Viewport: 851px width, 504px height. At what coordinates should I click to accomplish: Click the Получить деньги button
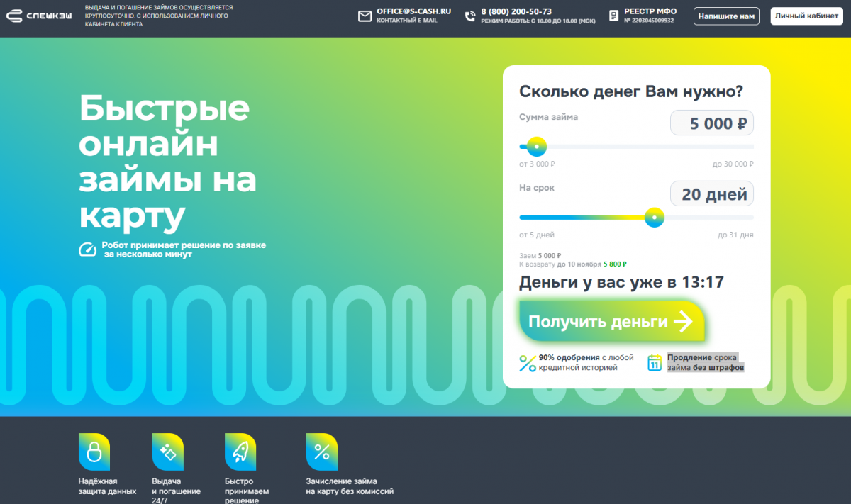coord(611,322)
